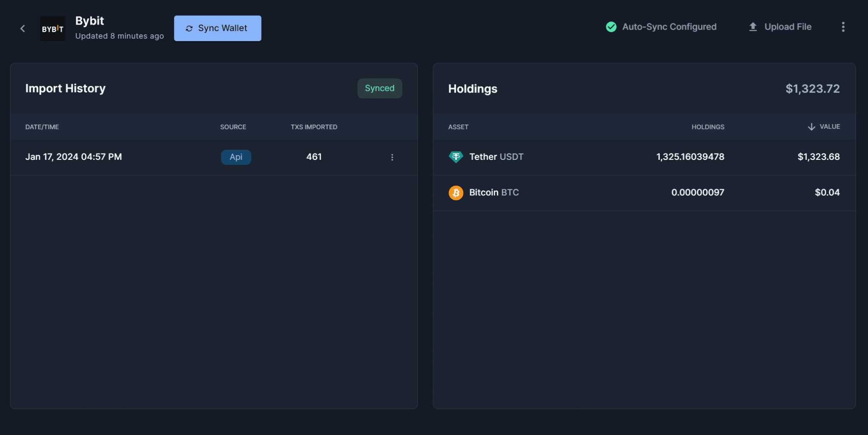
Task: Sort holdings by the VALUE column arrow
Action: [811, 127]
